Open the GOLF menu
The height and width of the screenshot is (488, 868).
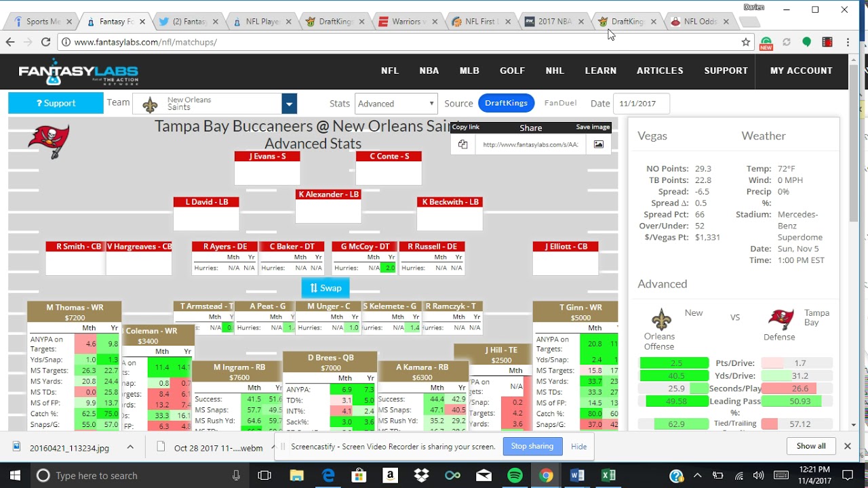click(x=513, y=70)
